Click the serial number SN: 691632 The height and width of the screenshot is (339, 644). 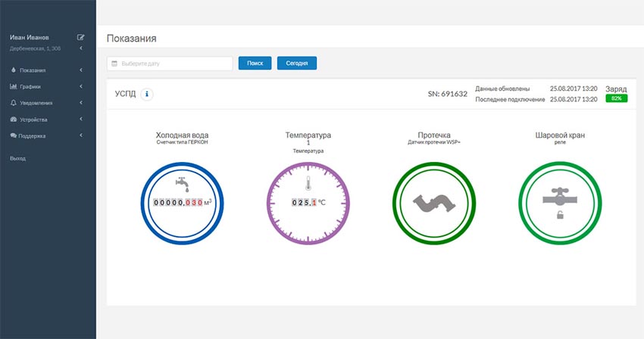pyautogui.click(x=448, y=94)
